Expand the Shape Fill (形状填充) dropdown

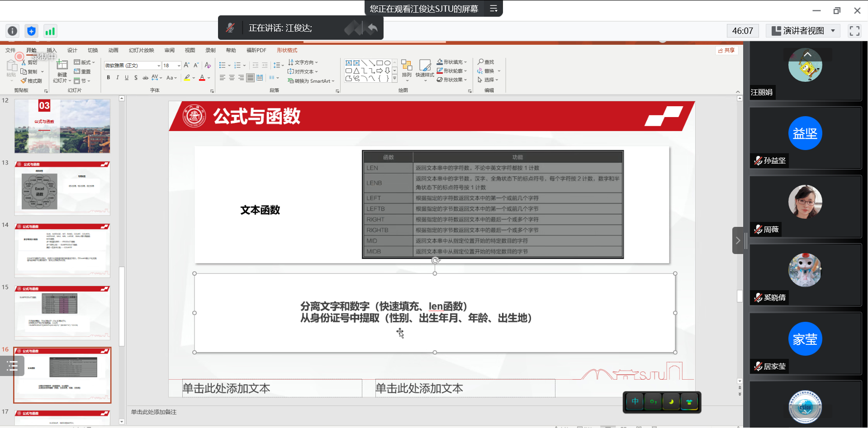(x=452, y=61)
